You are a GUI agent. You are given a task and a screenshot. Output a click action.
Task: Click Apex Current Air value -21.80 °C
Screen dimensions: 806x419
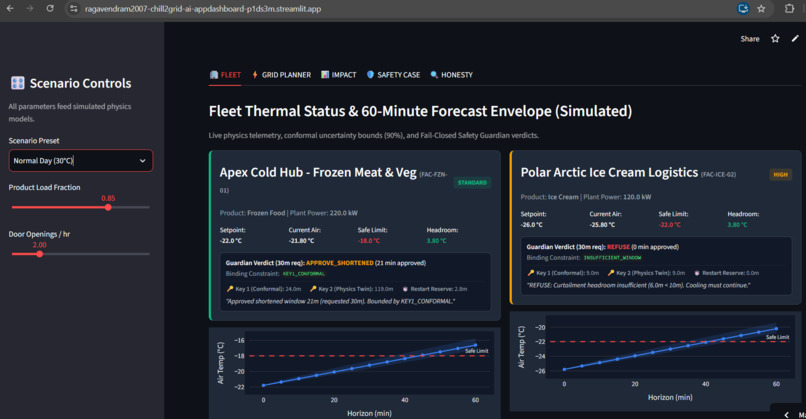coord(301,241)
